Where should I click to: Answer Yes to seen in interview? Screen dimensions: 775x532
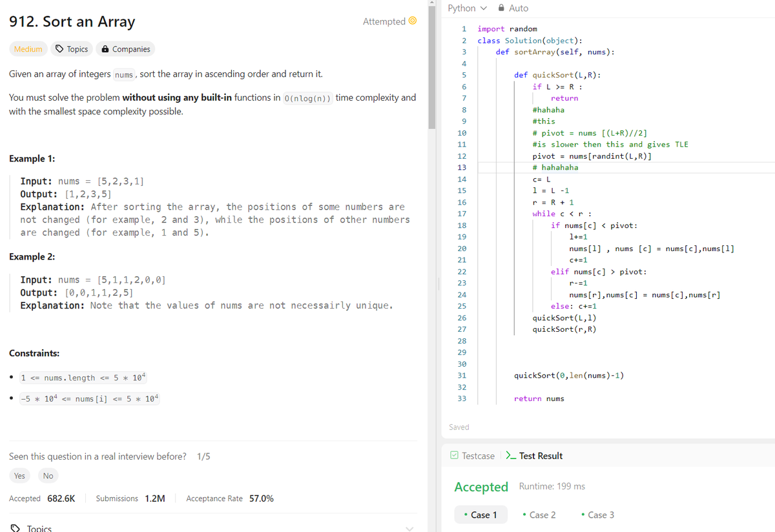tap(19, 476)
